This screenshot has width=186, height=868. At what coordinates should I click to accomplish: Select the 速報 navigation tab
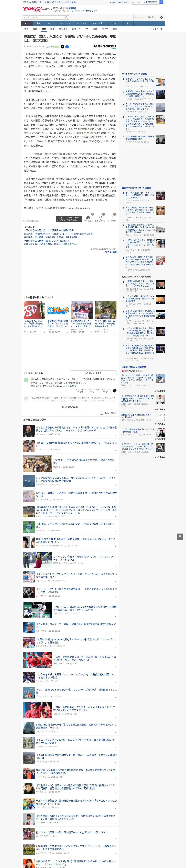[x=38, y=24]
